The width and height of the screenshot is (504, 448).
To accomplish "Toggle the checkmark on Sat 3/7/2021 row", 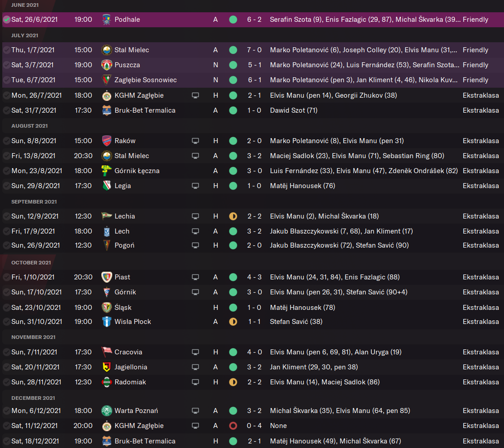I will click(x=6, y=65).
